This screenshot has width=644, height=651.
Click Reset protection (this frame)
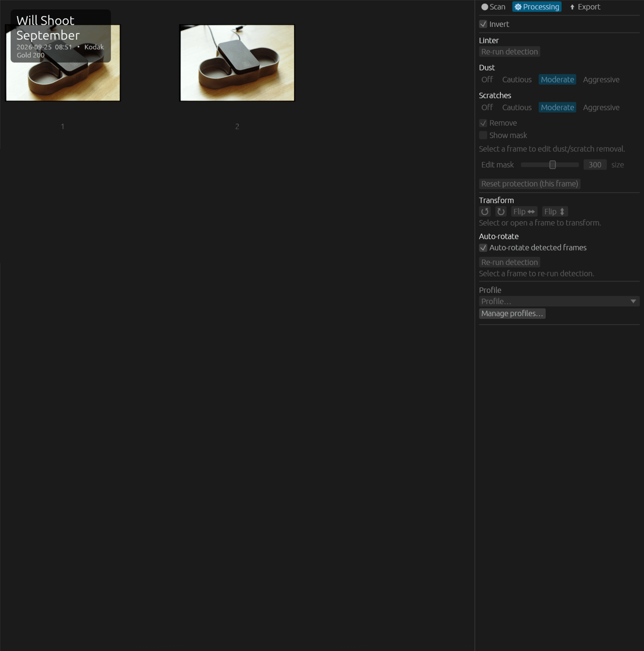529,184
